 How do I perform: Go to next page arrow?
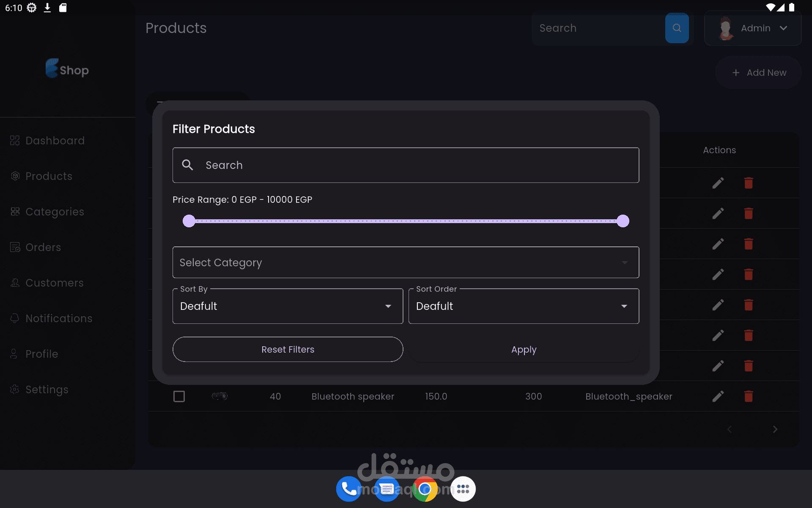click(775, 429)
